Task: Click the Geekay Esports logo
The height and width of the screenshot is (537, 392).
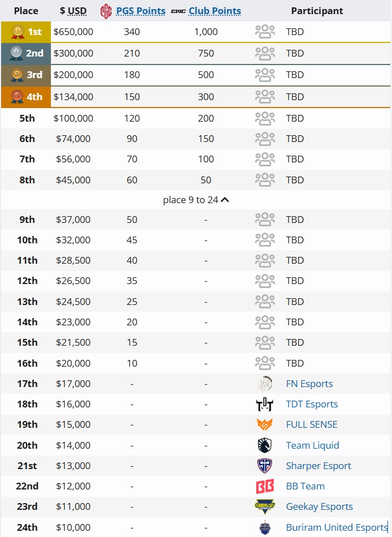Action: point(265,506)
